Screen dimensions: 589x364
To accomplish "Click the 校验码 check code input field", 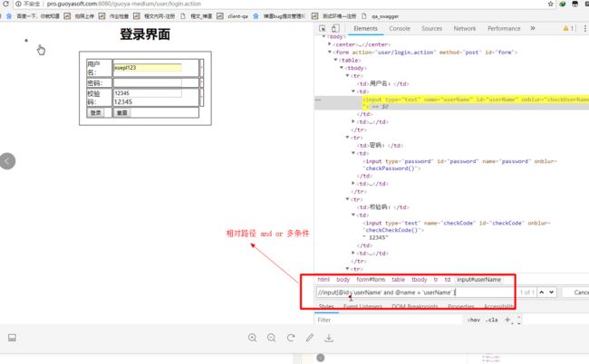I will pos(148,93).
